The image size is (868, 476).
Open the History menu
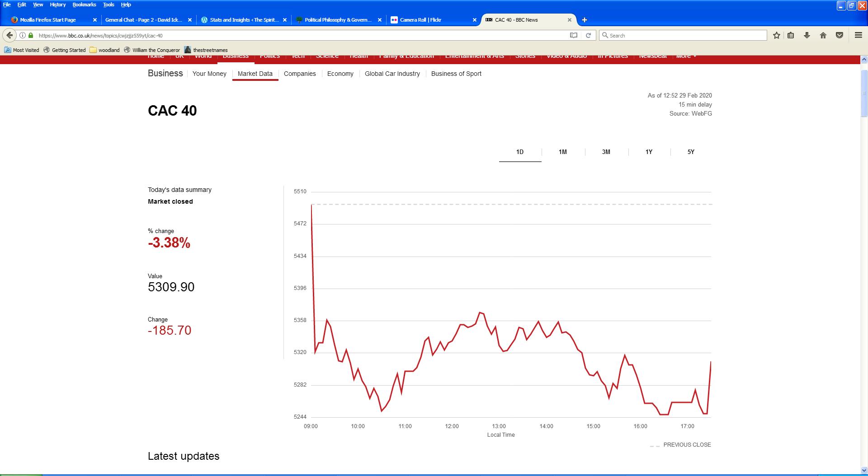[x=58, y=5]
